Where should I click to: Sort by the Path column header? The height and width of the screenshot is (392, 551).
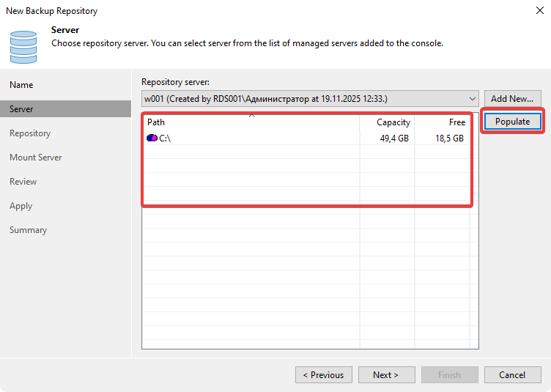click(249, 122)
